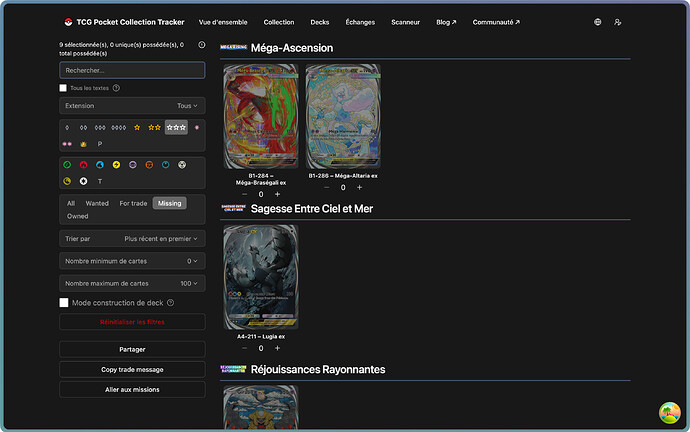
Task: Click Aller aux missions button
Action: [132, 389]
